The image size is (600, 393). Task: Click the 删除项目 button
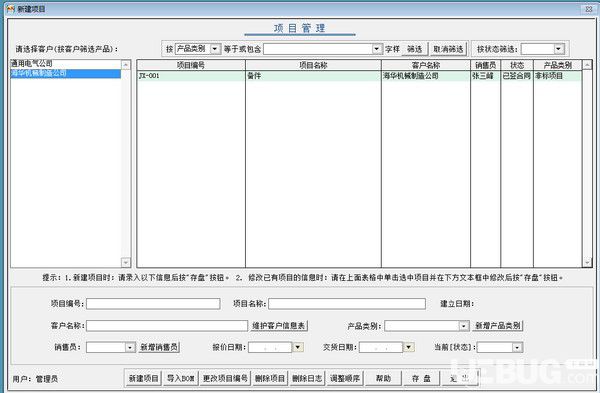coord(270,378)
